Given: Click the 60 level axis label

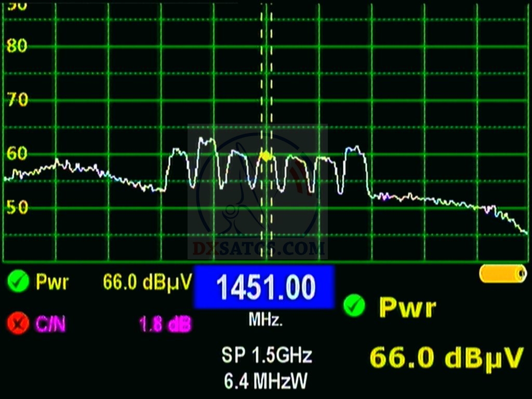Looking at the screenshot, I should tap(17, 153).
